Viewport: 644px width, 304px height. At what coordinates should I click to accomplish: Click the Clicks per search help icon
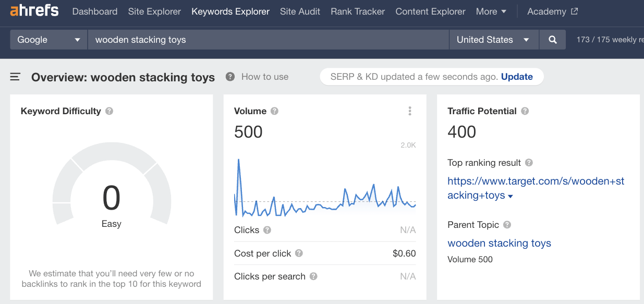(x=313, y=276)
